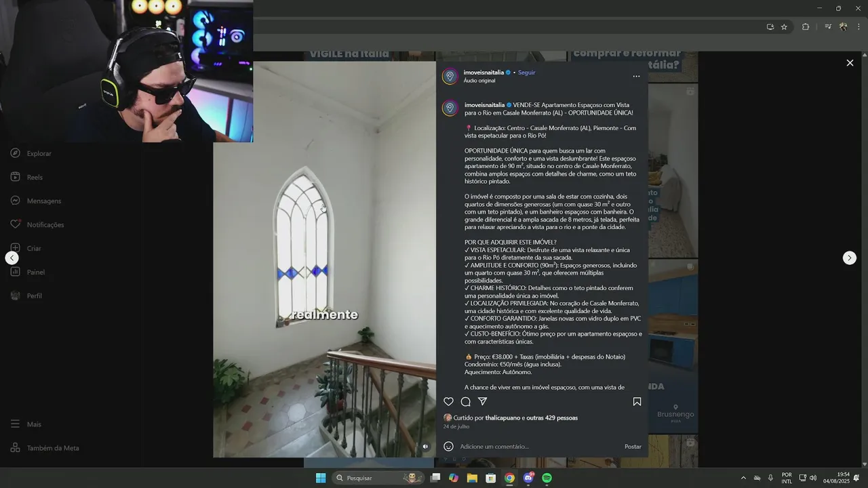Image resolution: width=868 pixels, height=488 pixels.
Task: Bookmark this page with Chrome star icon
Action: 784,27
